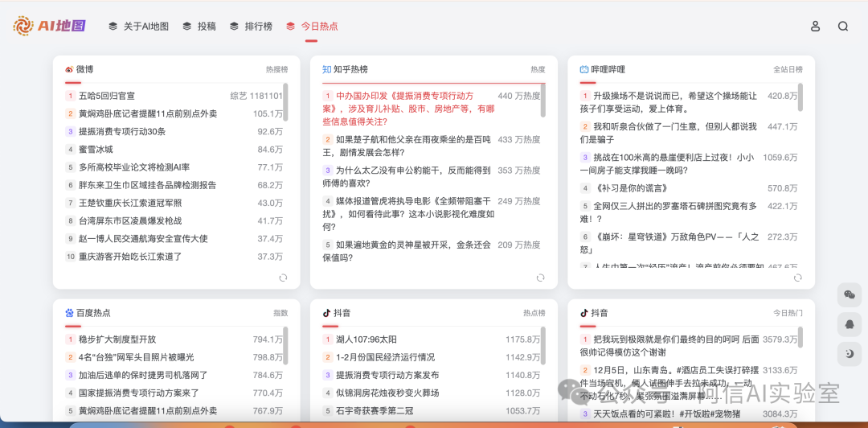Click the 微博 card scrollbar
The image size is (868, 428).
pos(285,103)
